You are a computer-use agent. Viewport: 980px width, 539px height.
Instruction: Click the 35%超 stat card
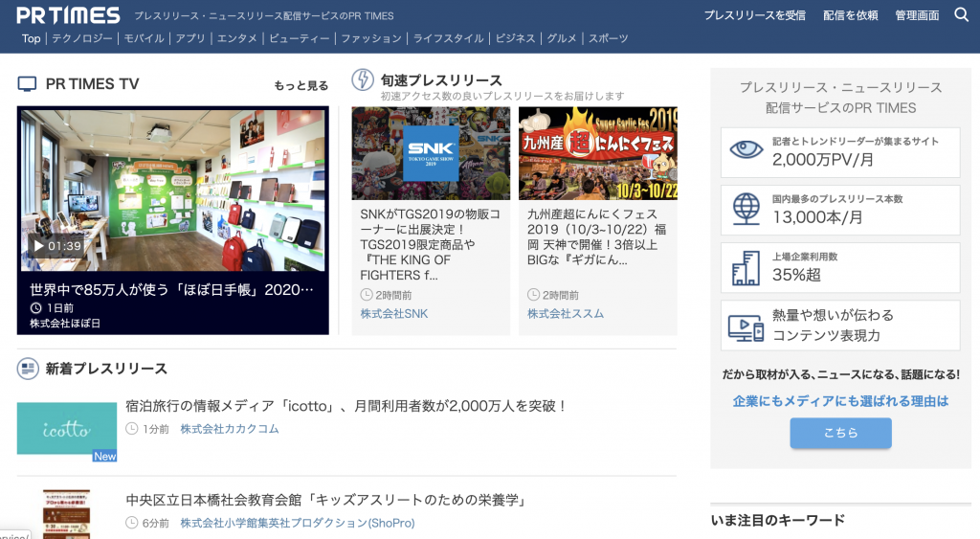coord(840,268)
